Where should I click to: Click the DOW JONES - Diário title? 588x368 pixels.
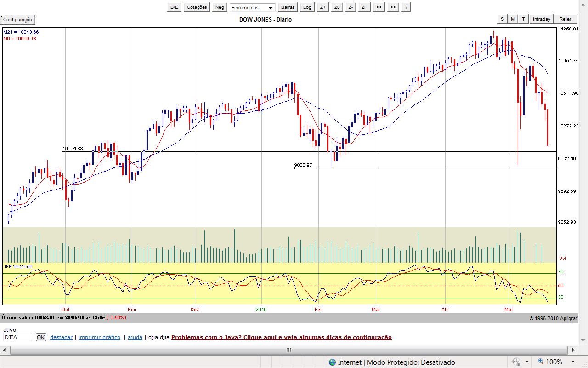pyautogui.click(x=266, y=19)
